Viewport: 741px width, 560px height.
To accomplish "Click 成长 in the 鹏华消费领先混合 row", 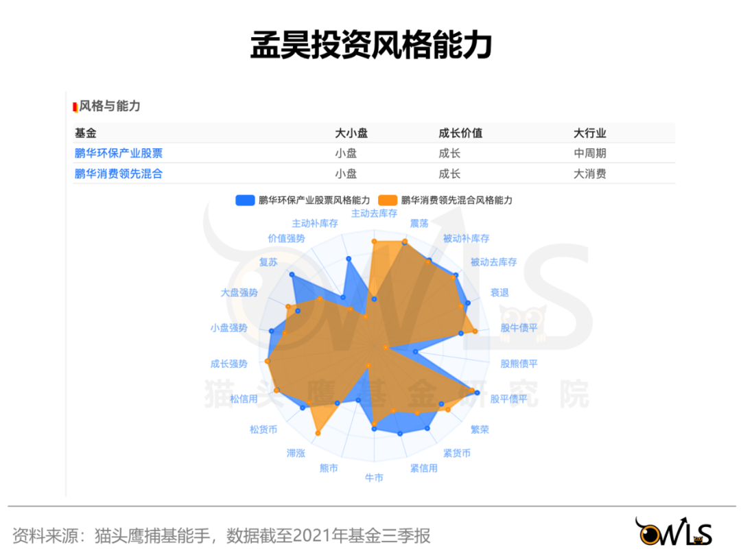I will (x=449, y=174).
